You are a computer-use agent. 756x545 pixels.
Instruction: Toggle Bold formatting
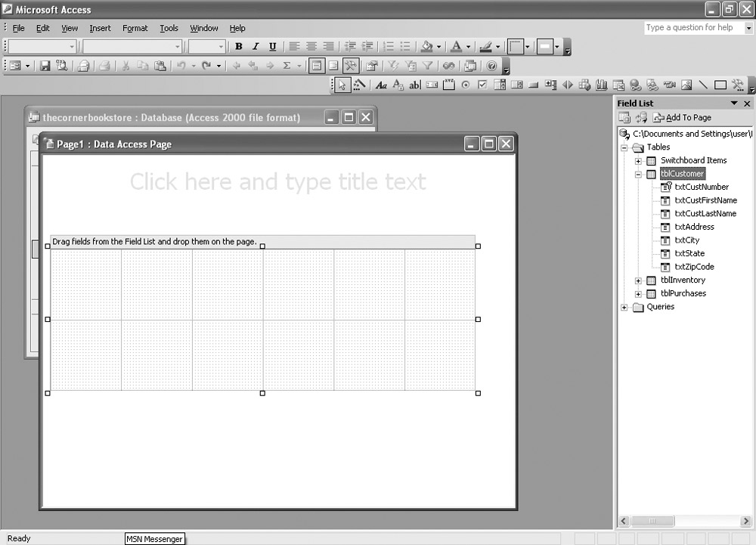pyautogui.click(x=239, y=47)
